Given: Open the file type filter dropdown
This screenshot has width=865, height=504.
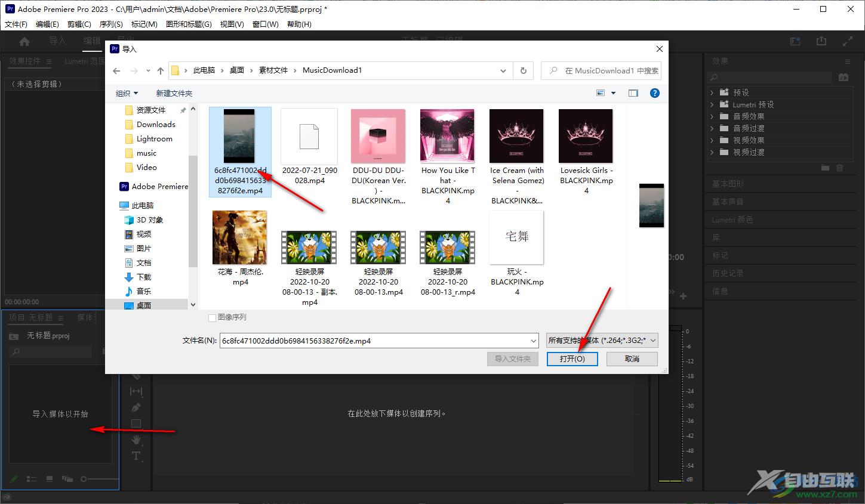Looking at the screenshot, I should click(x=602, y=341).
